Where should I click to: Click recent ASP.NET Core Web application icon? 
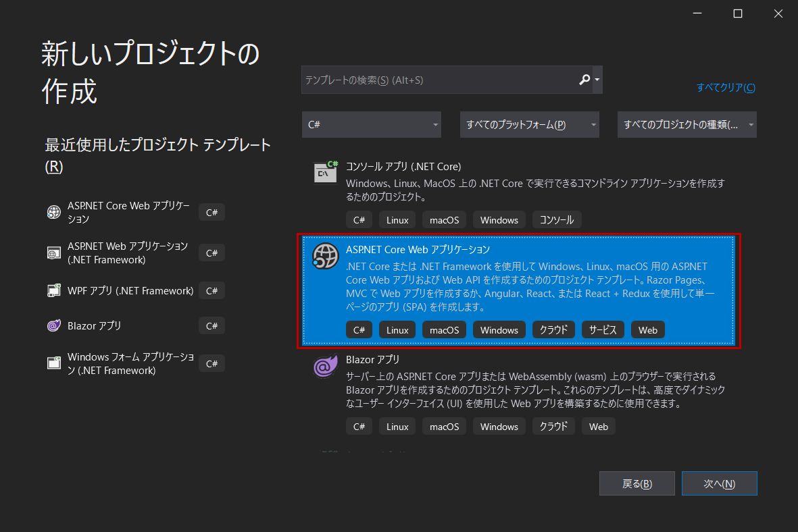coord(54,212)
